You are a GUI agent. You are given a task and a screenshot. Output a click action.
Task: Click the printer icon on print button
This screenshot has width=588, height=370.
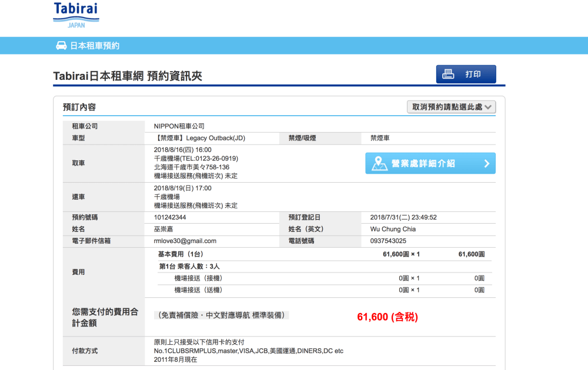449,75
